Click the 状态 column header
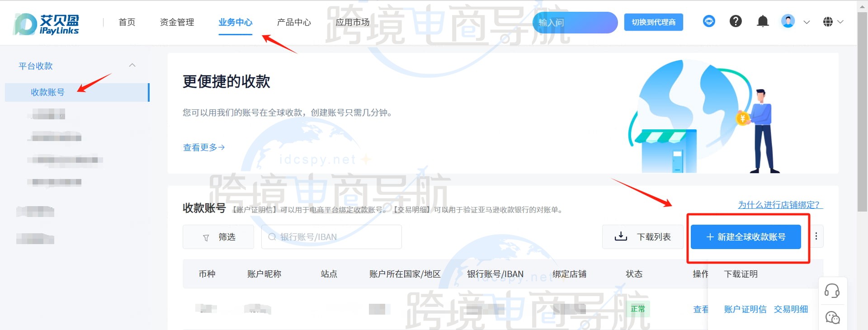The height and width of the screenshot is (330, 868). (634, 274)
